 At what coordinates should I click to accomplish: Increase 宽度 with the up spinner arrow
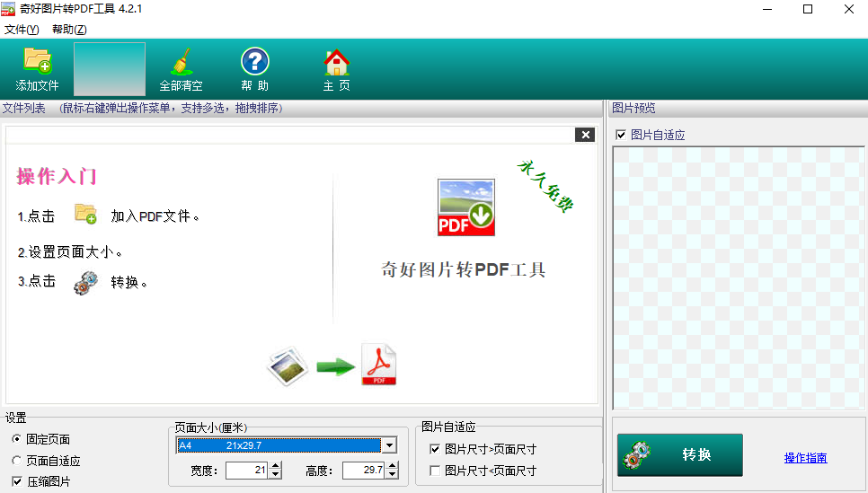click(x=275, y=465)
